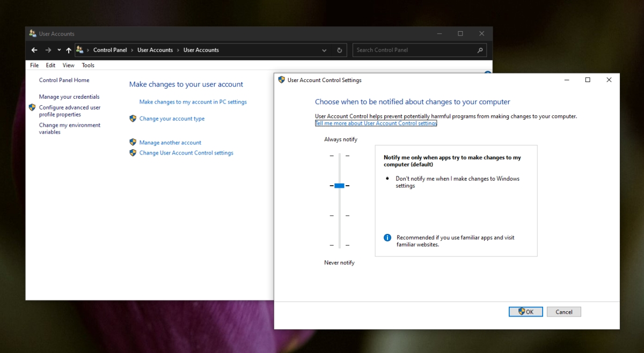Open Change my environment variables
Viewport: 644px width, 353px height.
[70, 129]
